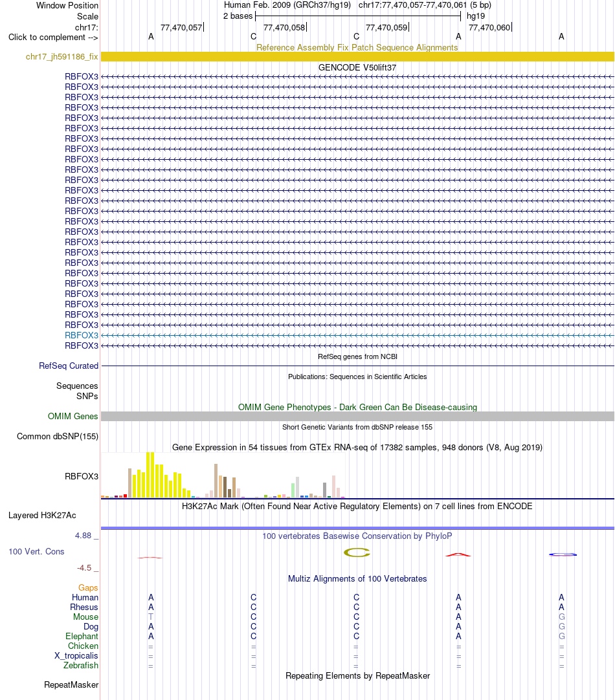Click the T base in Mouse row

pyautogui.click(x=151, y=617)
